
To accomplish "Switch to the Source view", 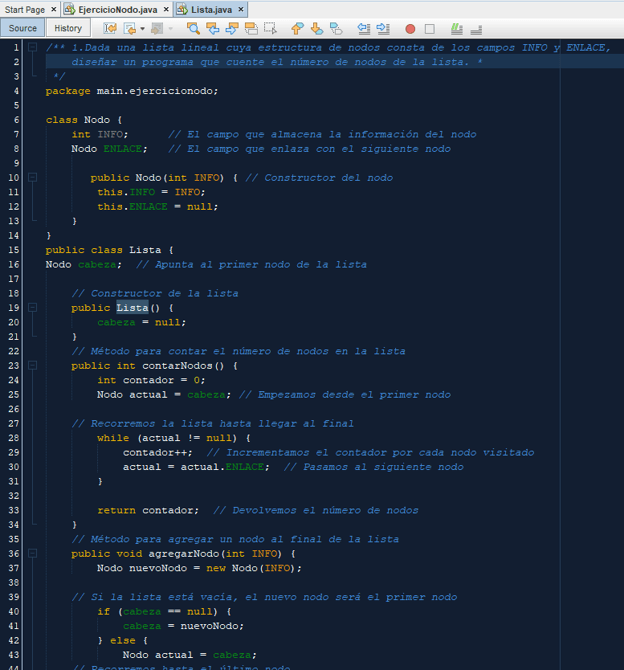I will click(23, 28).
